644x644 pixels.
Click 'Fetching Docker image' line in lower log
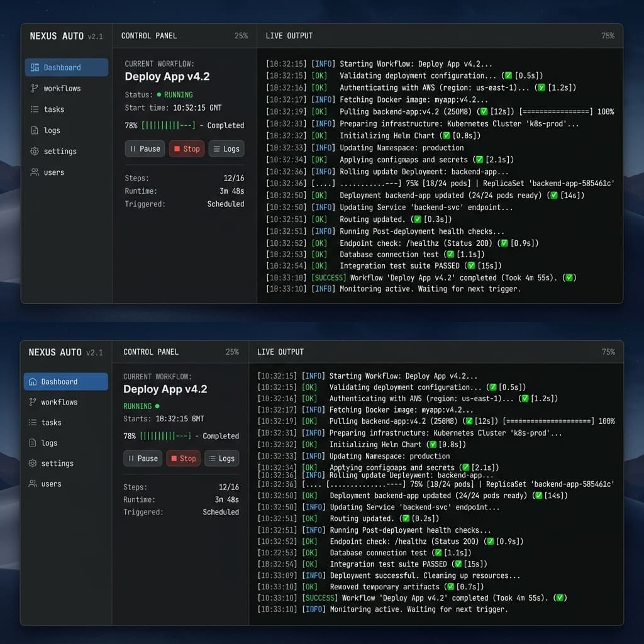365,410
